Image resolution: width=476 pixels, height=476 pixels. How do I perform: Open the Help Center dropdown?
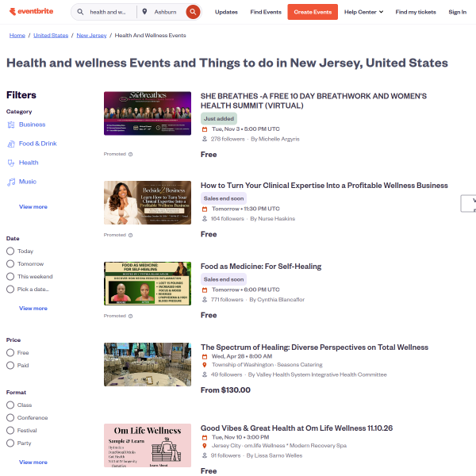pos(363,12)
